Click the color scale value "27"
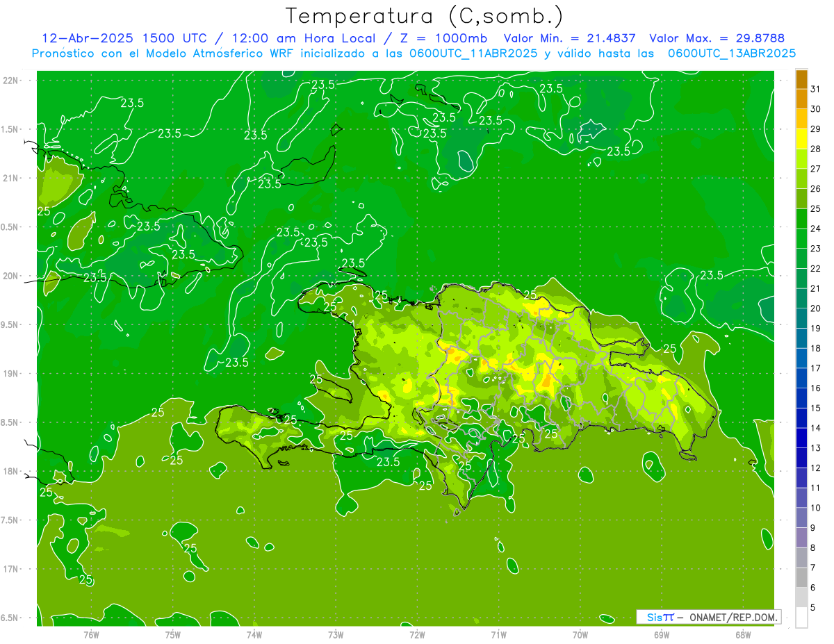The width and height of the screenshot is (834, 644). (x=816, y=169)
